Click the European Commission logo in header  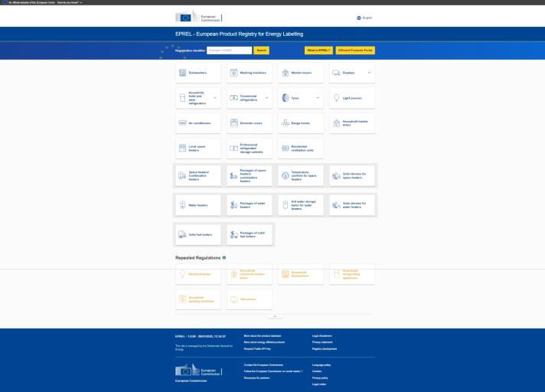pos(198,17)
